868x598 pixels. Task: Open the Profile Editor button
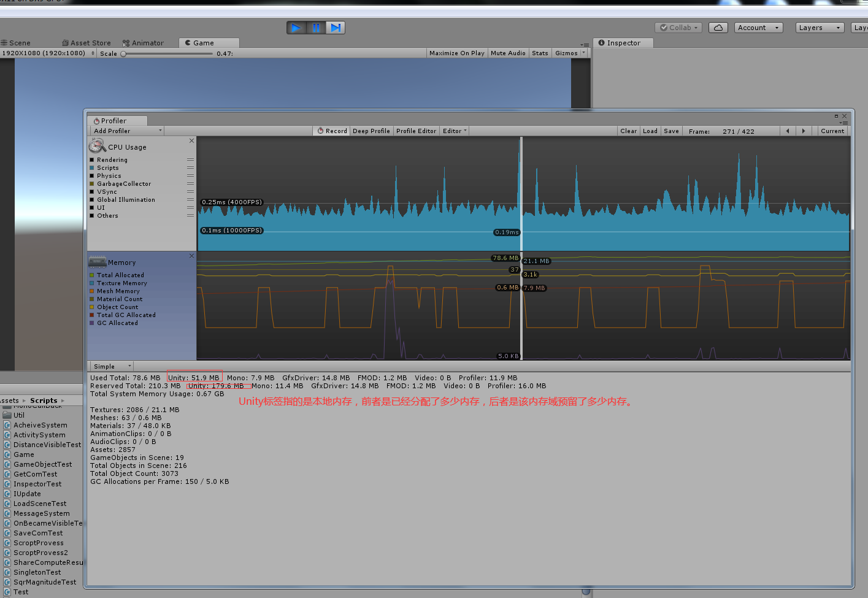416,131
